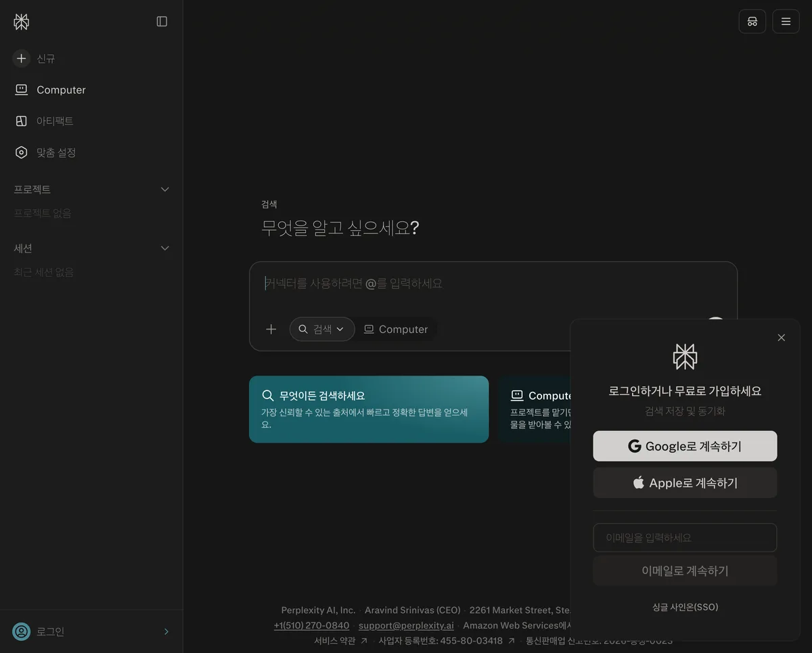
Task: Focus the search query input box
Action: [x=493, y=284]
